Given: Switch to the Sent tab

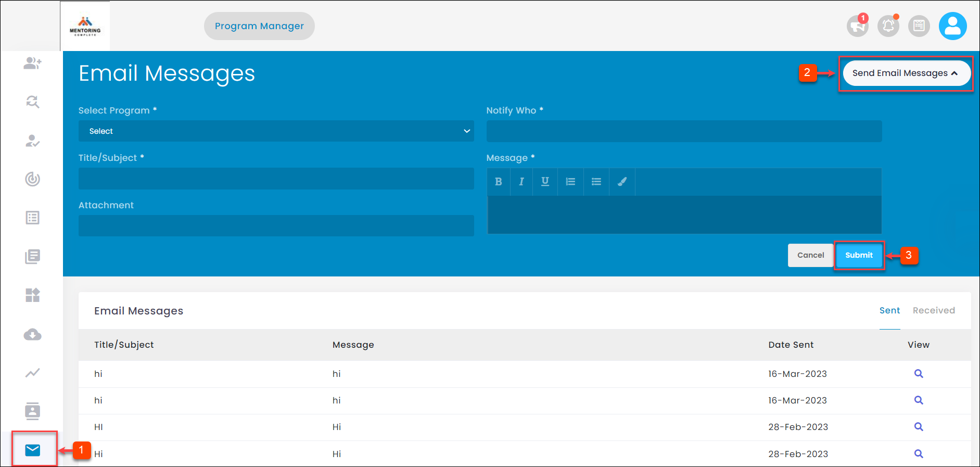Looking at the screenshot, I should point(889,310).
